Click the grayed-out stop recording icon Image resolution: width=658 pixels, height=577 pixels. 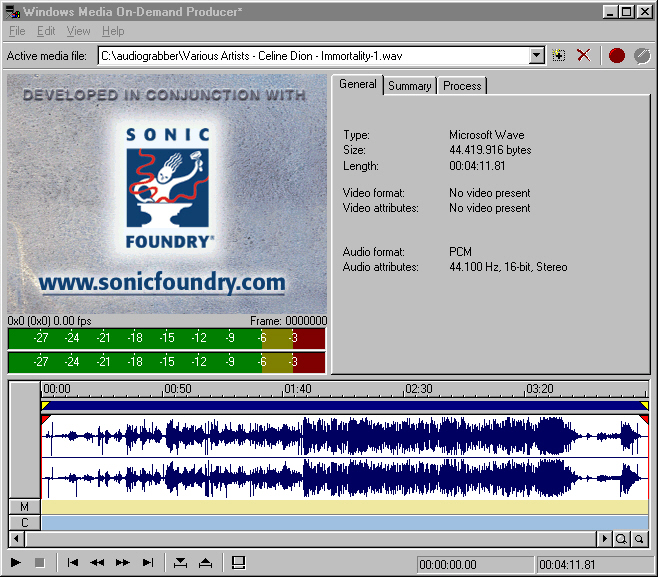click(x=642, y=55)
